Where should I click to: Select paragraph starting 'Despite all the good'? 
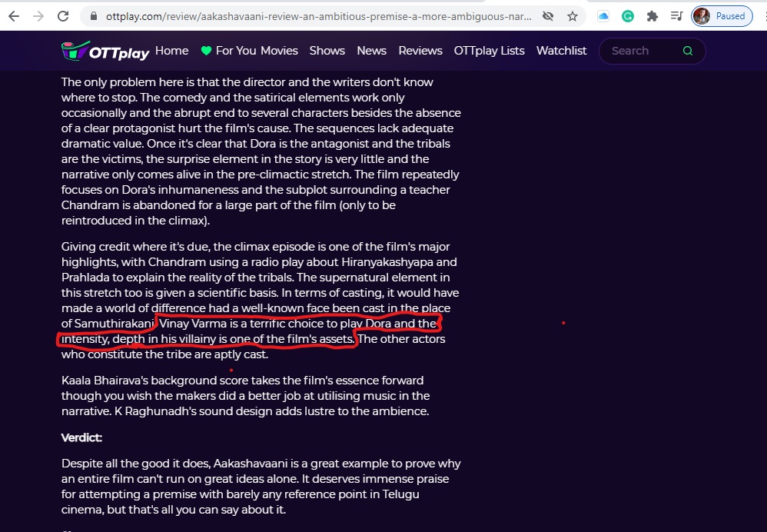click(x=261, y=487)
